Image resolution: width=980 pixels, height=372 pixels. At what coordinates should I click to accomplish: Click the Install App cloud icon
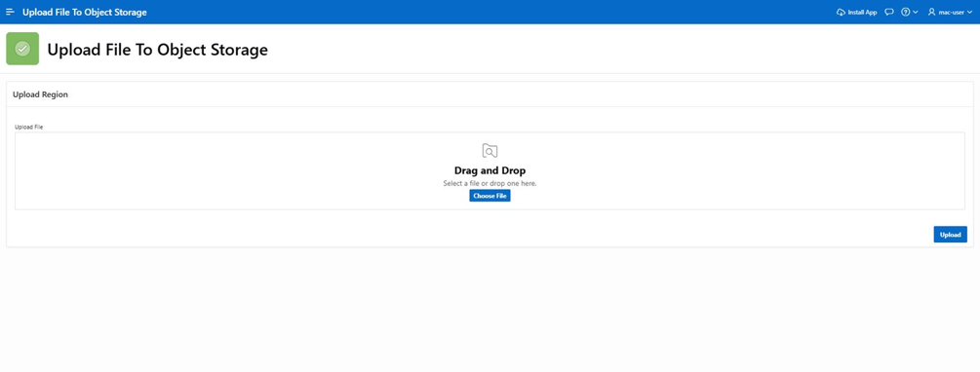pos(841,12)
